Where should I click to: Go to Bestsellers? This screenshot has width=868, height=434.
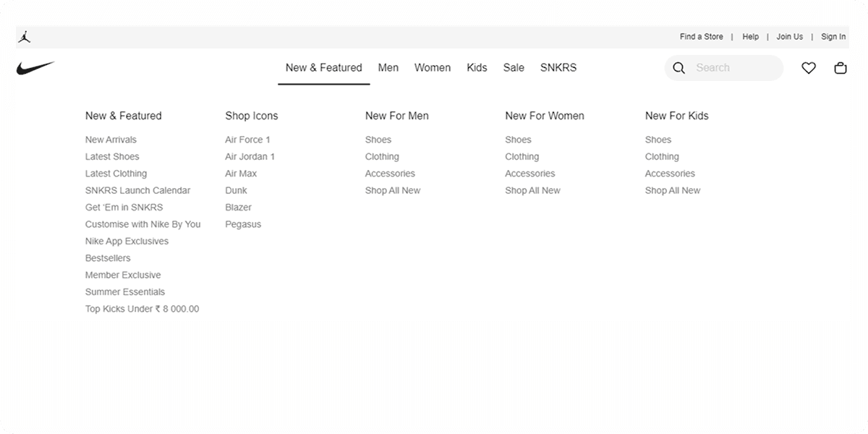(108, 258)
